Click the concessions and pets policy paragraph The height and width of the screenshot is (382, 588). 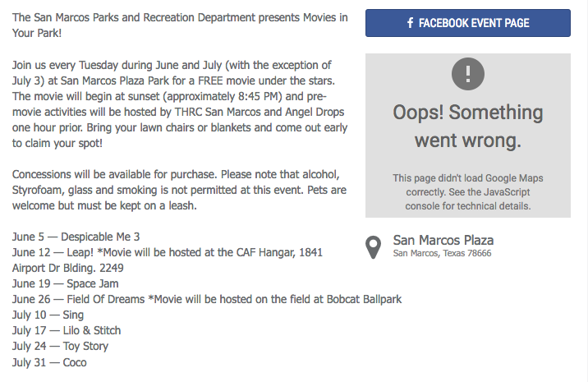(179, 190)
